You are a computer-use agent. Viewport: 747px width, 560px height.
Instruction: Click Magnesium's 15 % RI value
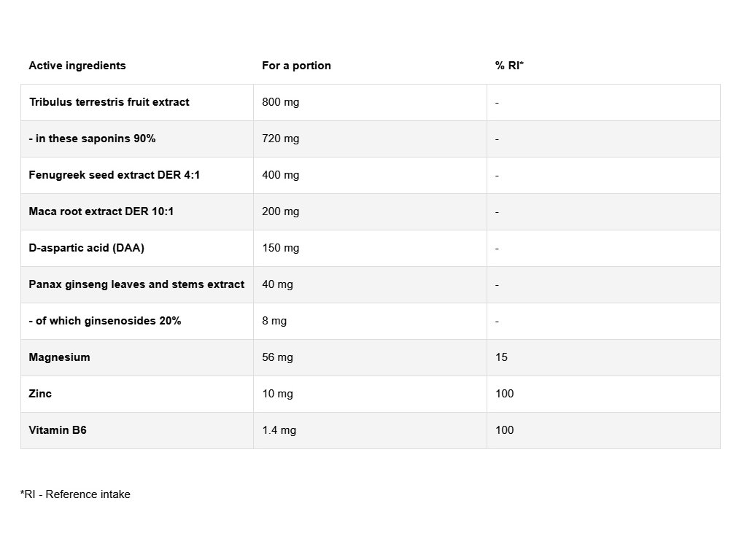[x=501, y=357]
